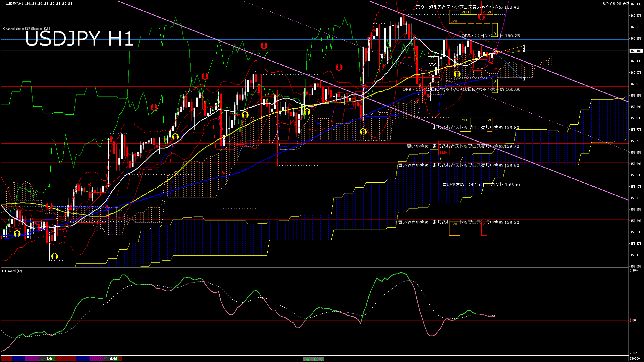644x362 pixels.
Task: Click the 売り・超えるとストップロス 160.40 label
Action: [x=467, y=7]
